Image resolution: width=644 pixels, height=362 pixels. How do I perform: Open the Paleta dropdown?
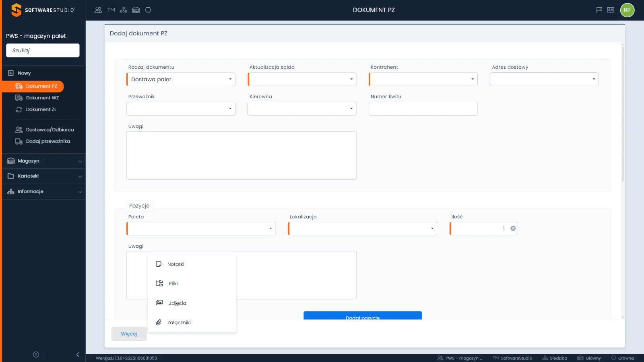(201, 228)
